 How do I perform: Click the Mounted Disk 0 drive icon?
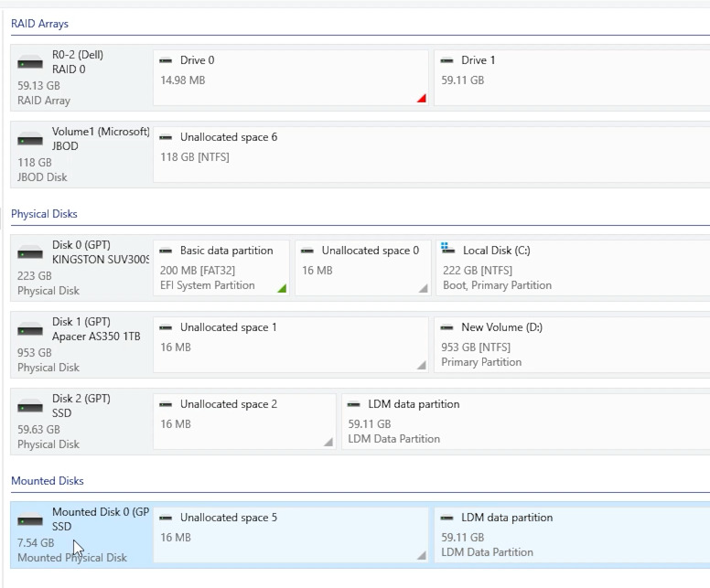click(x=30, y=520)
